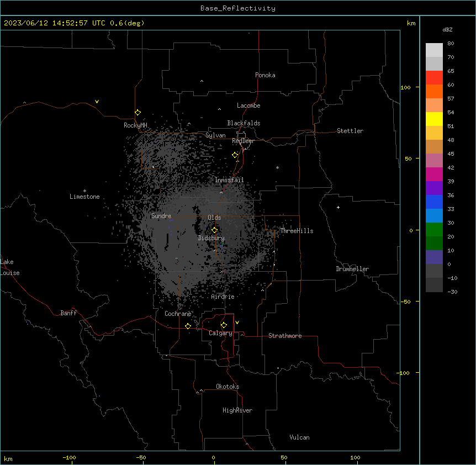476x465 pixels.
Task: Click the Stettler label
Action: pos(350,131)
